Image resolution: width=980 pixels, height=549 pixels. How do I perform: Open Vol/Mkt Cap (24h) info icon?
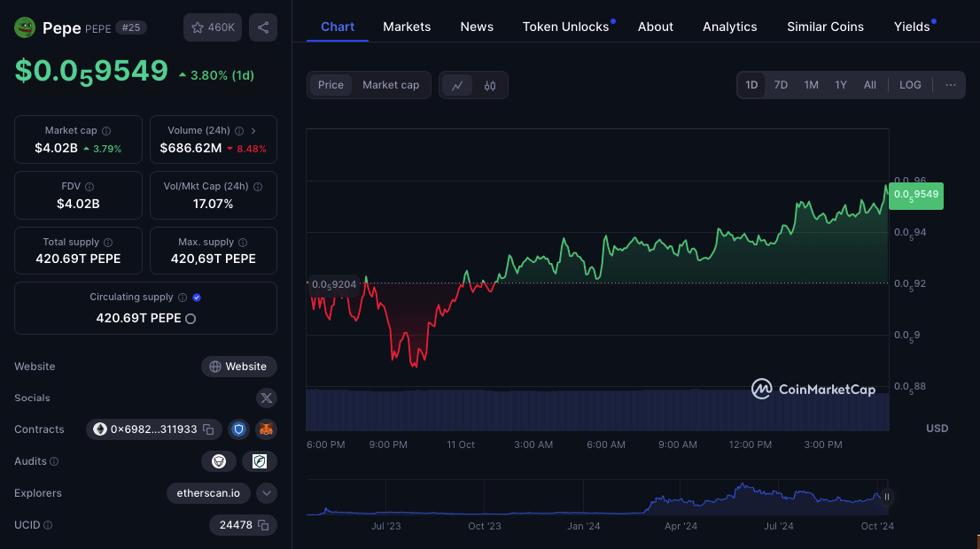[x=258, y=187]
